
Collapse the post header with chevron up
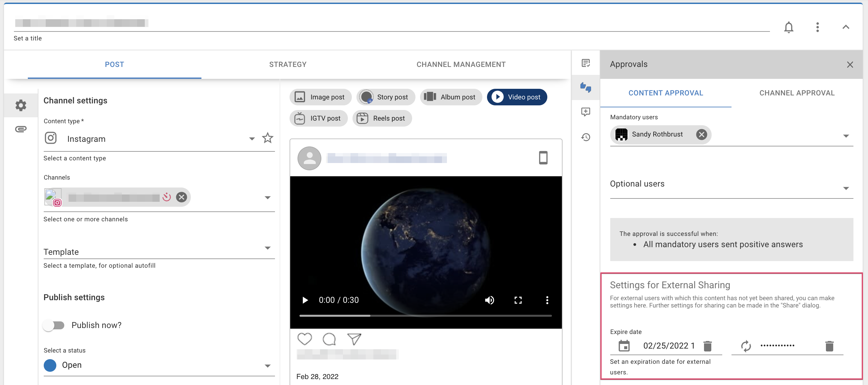845,27
